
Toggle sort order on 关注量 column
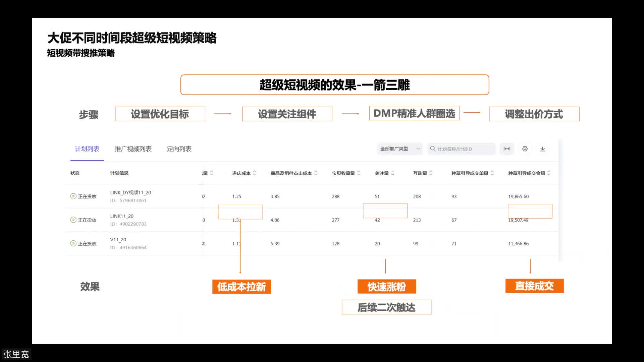(x=392, y=173)
